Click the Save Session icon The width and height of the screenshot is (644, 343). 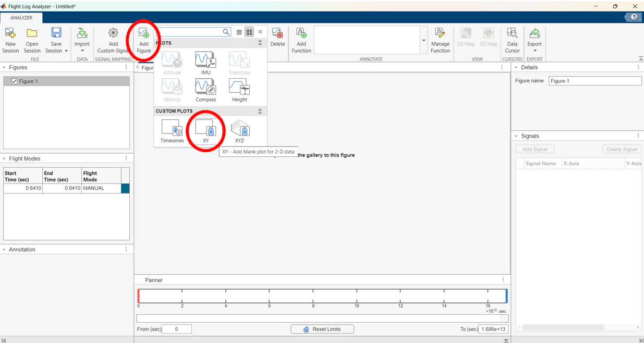pyautogui.click(x=56, y=34)
